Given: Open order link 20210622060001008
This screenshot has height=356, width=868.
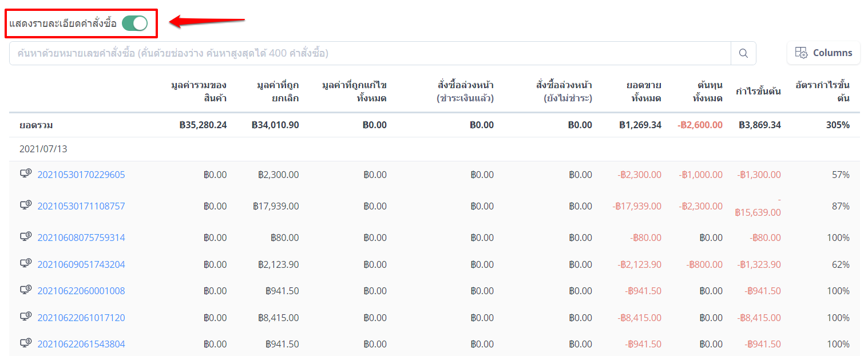Looking at the screenshot, I should pos(81,291).
